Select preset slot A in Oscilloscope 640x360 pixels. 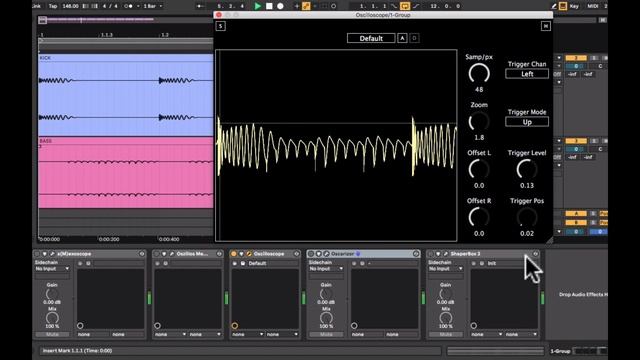[402, 38]
